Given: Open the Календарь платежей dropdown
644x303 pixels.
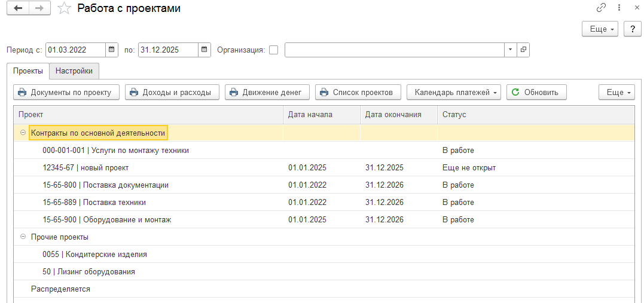Looking at the screenshot, I should point(454,92).
